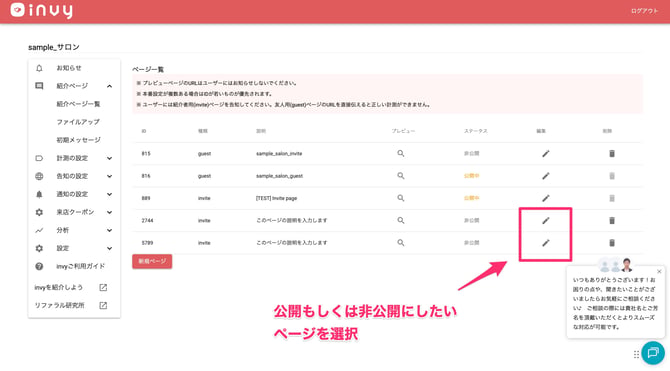The image size is (670, 371).
Task: Click external link icon beside リファラル研究所
Action: pyautogui.click(x=103, y=305)
